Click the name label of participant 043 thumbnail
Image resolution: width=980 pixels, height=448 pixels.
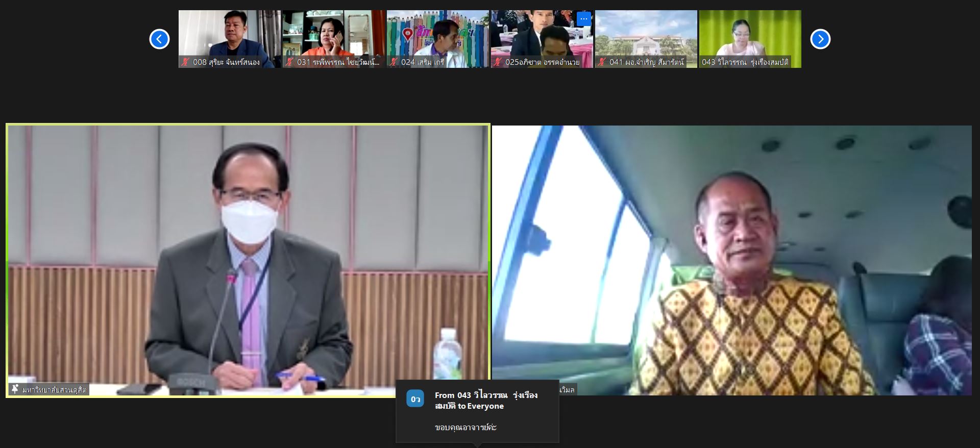[x=745, y=62]
